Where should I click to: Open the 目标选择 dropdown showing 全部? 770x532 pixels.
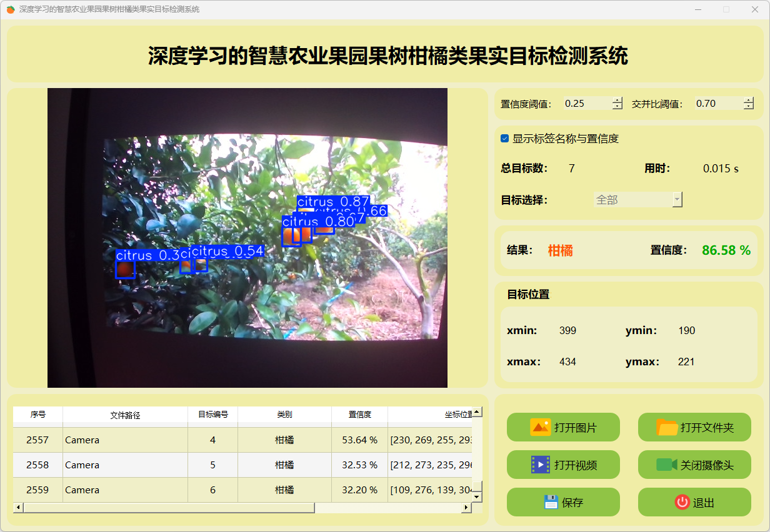(638, 200)
